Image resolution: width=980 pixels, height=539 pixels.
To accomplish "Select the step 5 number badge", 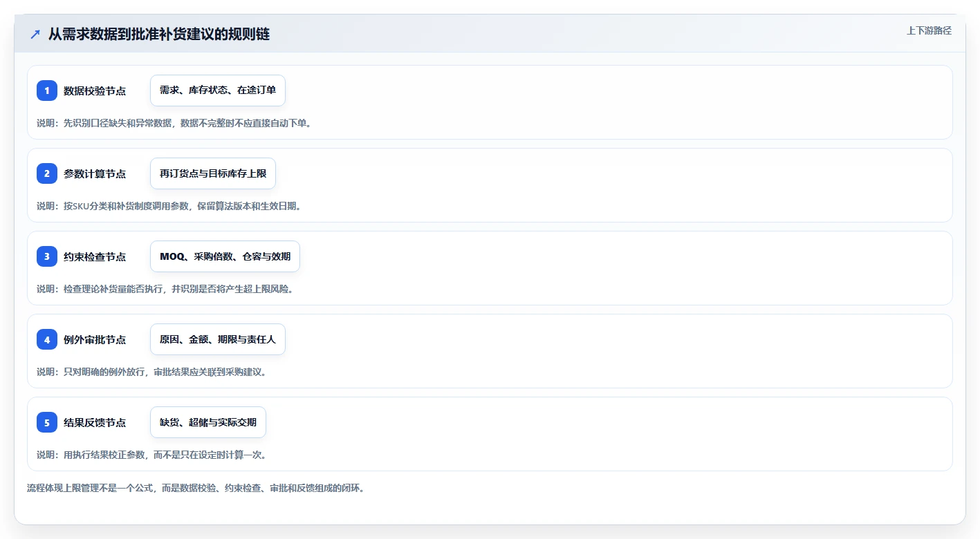I will point(47,422).
